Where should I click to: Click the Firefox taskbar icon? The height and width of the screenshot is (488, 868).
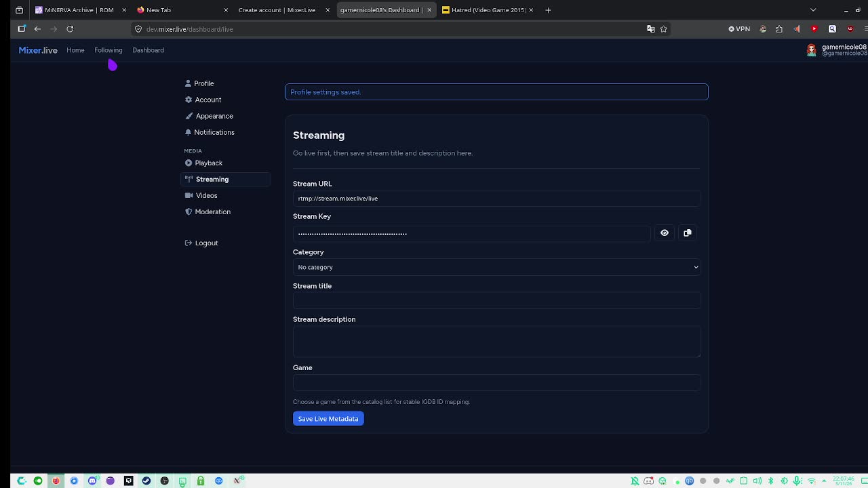pyautogui.click(x=56, y=481)
